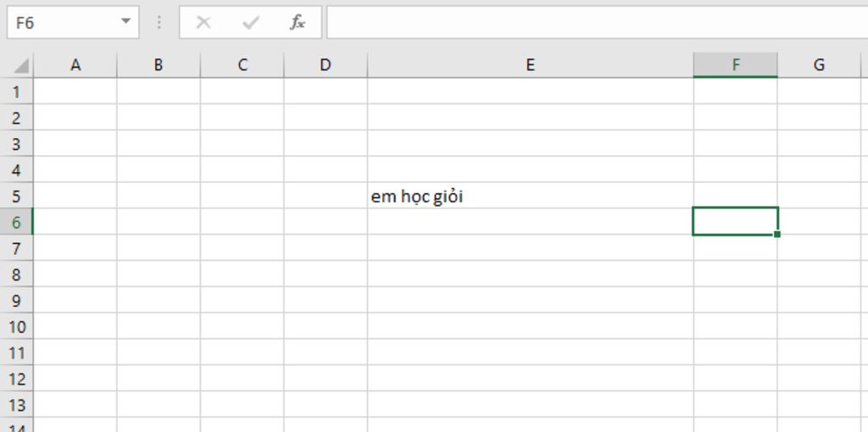Click the formula bar grip dots handle
868x432 pixels.
(x=159, y=23)
